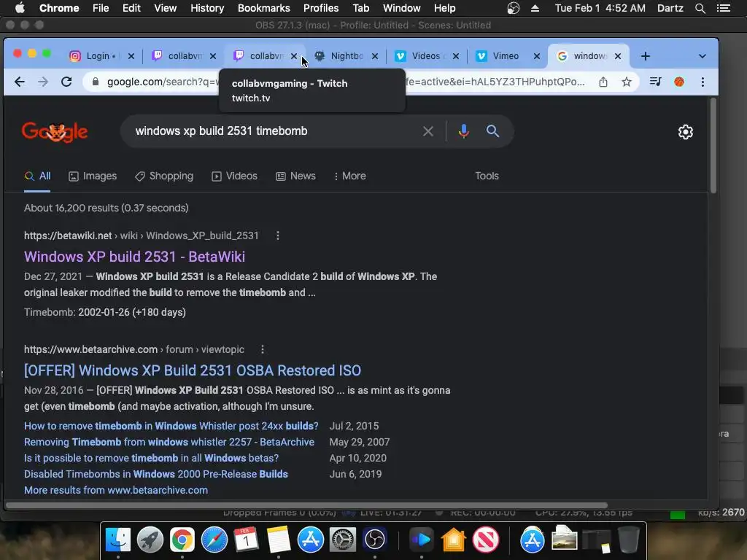Image resolution: width=747 pixels, height=560 pixels.
Task: Open More results from www.betaarchive.com
Action: click(x=116, y=491)
